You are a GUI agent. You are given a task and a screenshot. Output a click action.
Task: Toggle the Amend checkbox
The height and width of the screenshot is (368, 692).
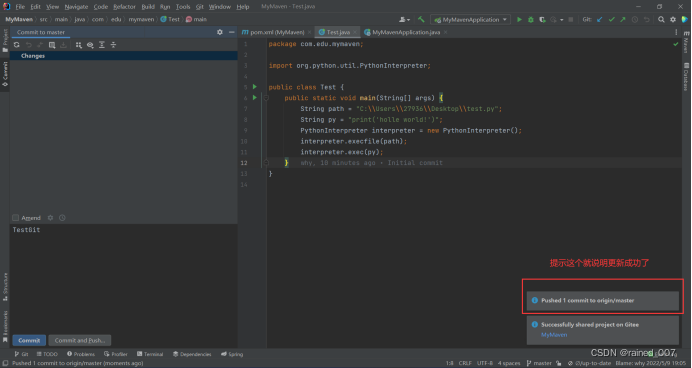point(15,218)
